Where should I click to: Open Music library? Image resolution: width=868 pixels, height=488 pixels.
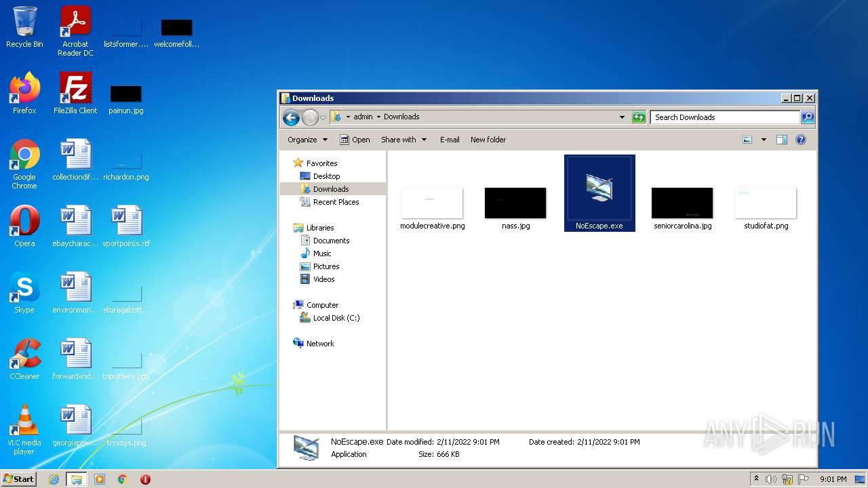pyautogui.click(x=322, y=253)
